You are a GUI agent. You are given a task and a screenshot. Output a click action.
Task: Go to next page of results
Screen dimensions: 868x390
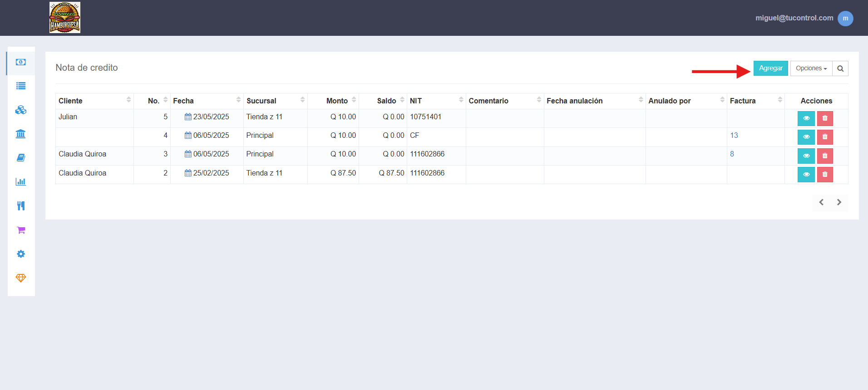tap(839, 202)
